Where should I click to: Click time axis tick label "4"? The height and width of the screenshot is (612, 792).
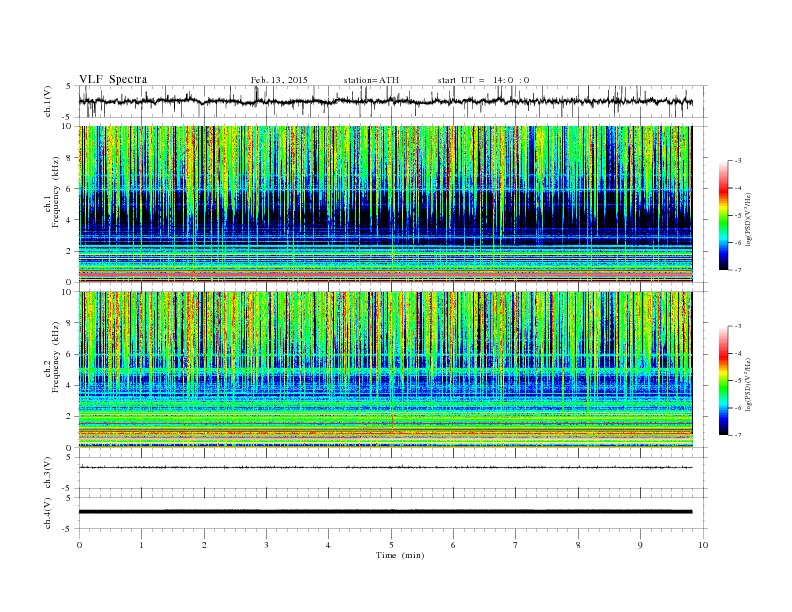(x=328, y=545)
